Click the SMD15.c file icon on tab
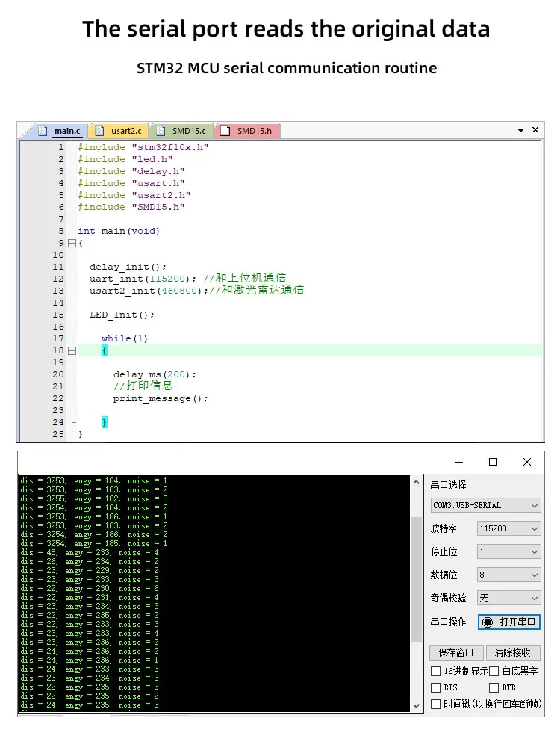The width and height of the screenshot is (560, 733). (x=161, y=131)
